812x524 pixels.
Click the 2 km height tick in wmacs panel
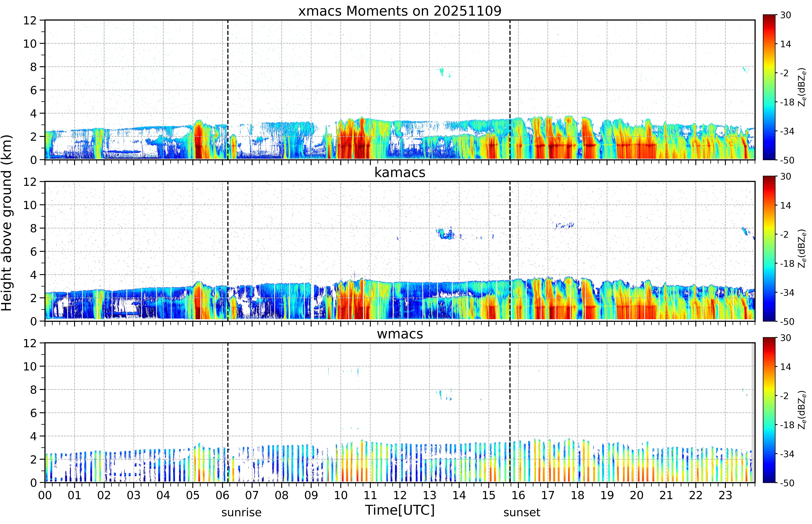[33, 459]
